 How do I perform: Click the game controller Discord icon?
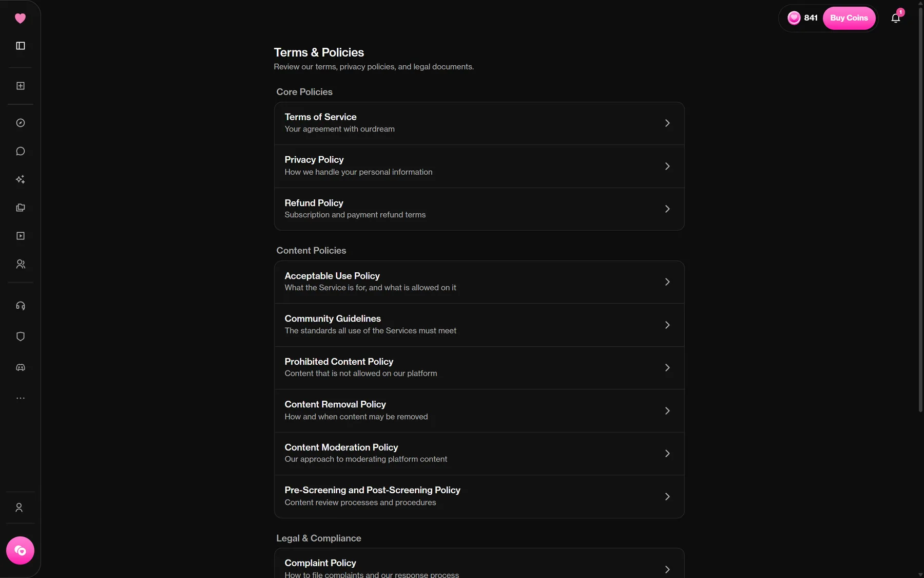click(21, 367)
